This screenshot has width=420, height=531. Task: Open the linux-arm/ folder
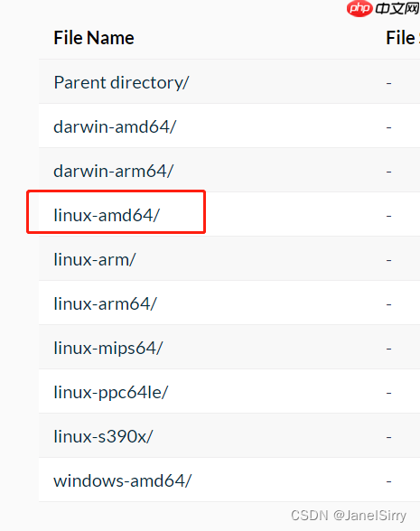tap(95, 260)
